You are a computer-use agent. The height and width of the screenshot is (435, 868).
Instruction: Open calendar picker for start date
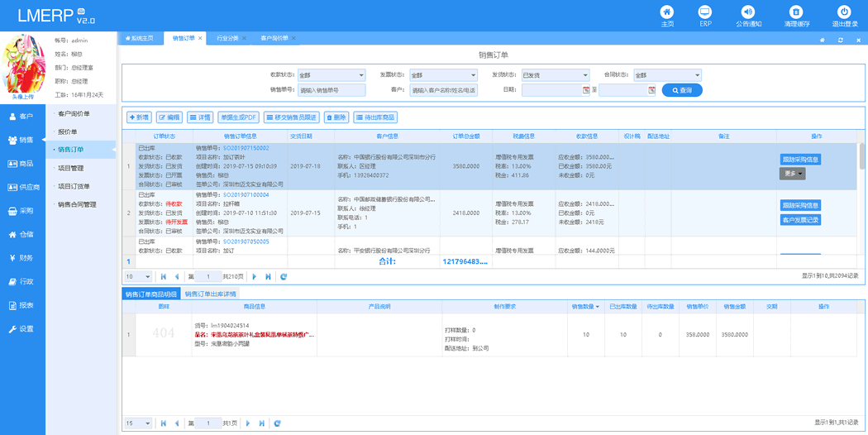585,90
